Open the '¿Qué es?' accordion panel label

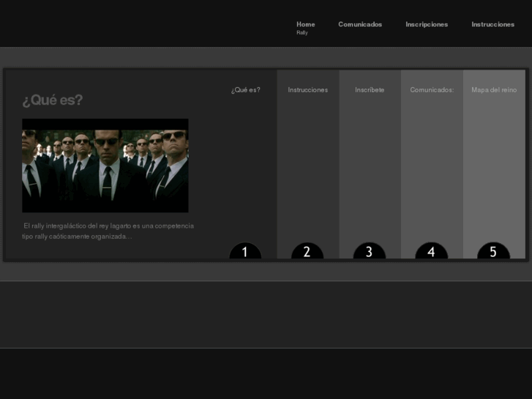(245, 90)
